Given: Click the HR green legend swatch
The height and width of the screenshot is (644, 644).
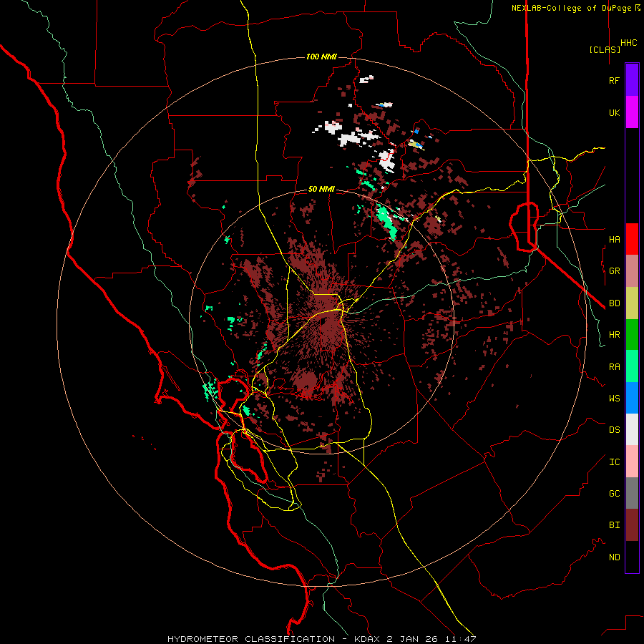Looking at the screenshot, I should coord(632,335).
